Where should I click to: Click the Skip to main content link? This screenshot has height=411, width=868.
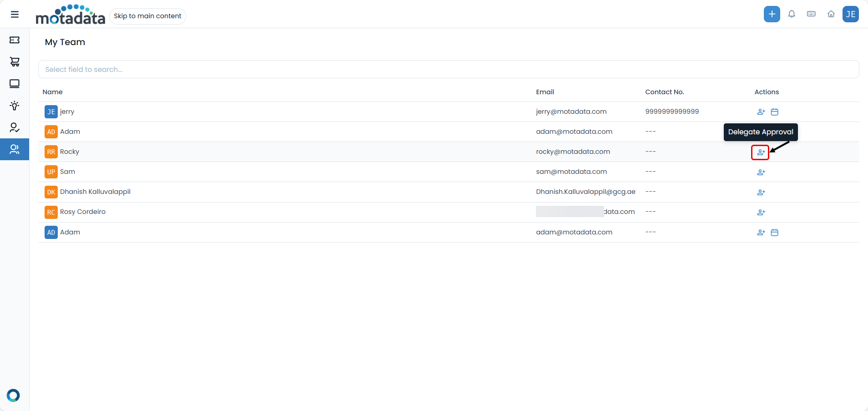pos(147,16)
